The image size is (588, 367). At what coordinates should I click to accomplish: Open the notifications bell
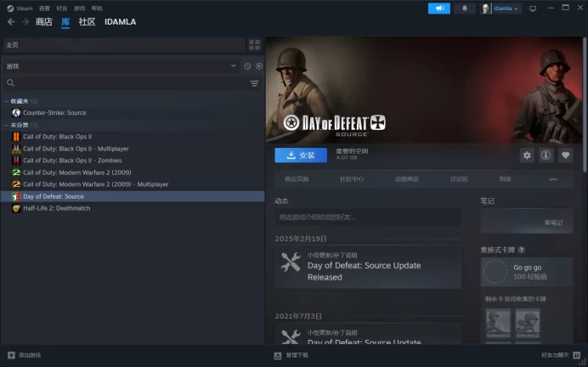[465, 8]
